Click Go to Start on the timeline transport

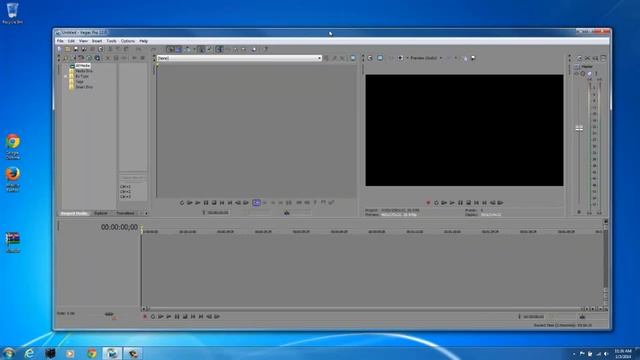pos(193,317)
